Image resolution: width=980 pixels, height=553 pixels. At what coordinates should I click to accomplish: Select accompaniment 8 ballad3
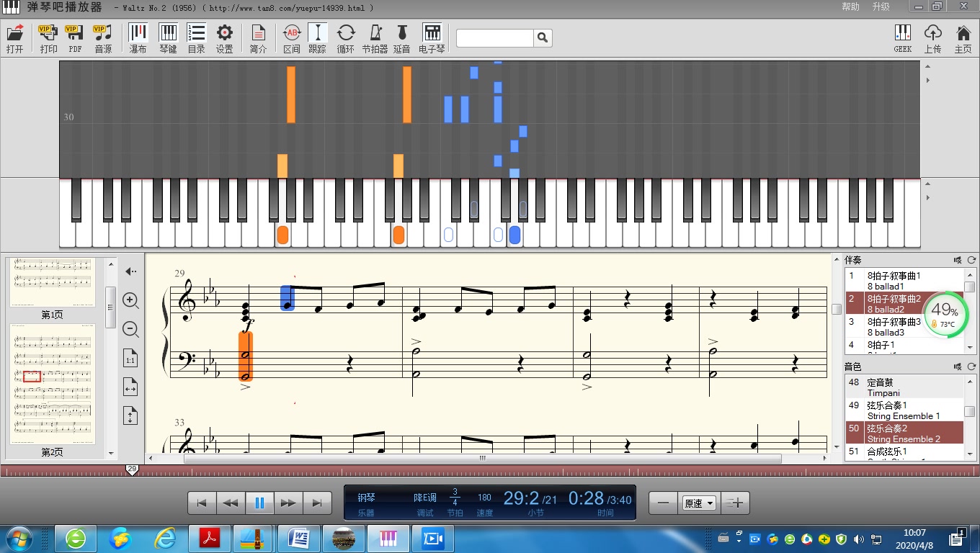[904, 327]
